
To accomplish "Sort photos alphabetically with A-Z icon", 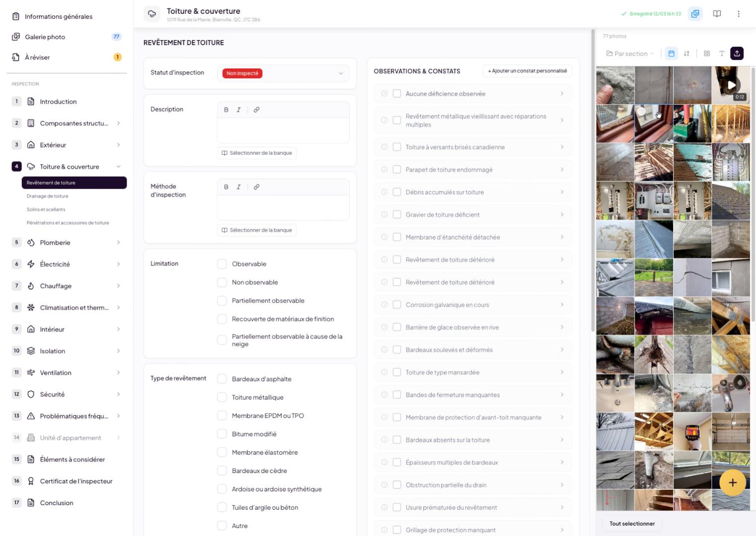I will (686, 54).
